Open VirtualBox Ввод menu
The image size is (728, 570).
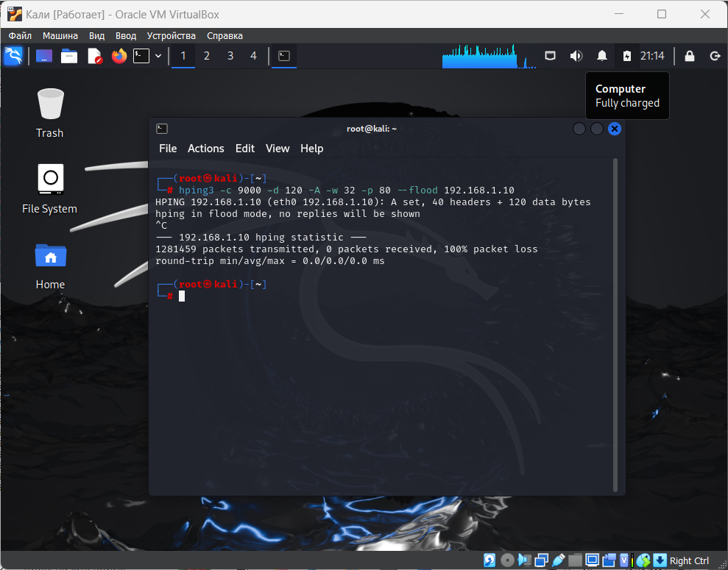pos(125,36)
